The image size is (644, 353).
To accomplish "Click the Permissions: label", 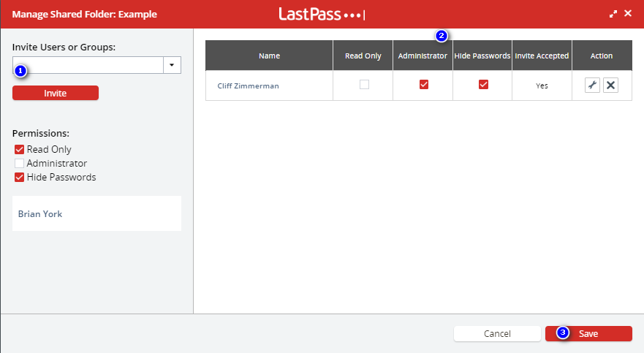I will point(41,134).
